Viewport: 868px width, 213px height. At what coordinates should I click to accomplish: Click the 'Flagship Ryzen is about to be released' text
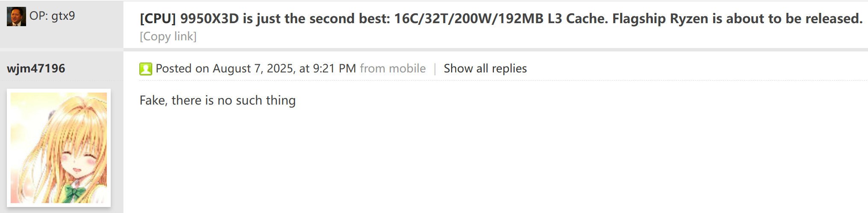pyautogui.click(x=737, y=19)
